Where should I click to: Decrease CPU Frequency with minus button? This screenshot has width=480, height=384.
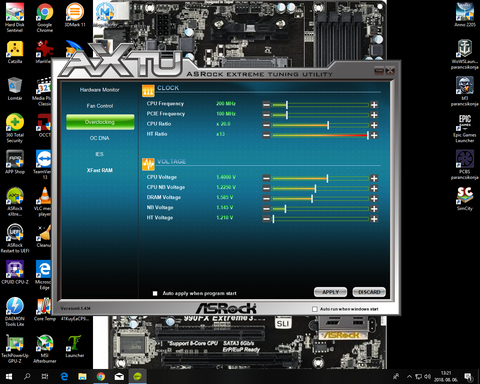(x=266, y=105)
